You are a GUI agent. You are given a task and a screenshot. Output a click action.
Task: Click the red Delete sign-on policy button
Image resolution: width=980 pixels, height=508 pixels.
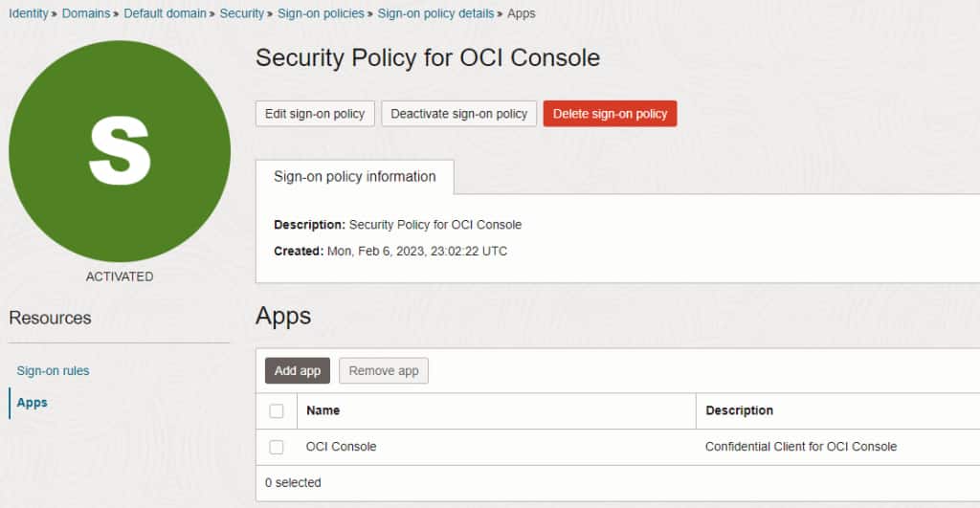[x=610, y=114]
